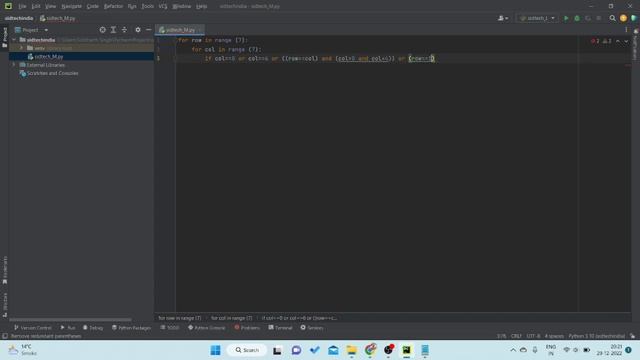
Task: Open the Help menu
Action: [202, 6]
